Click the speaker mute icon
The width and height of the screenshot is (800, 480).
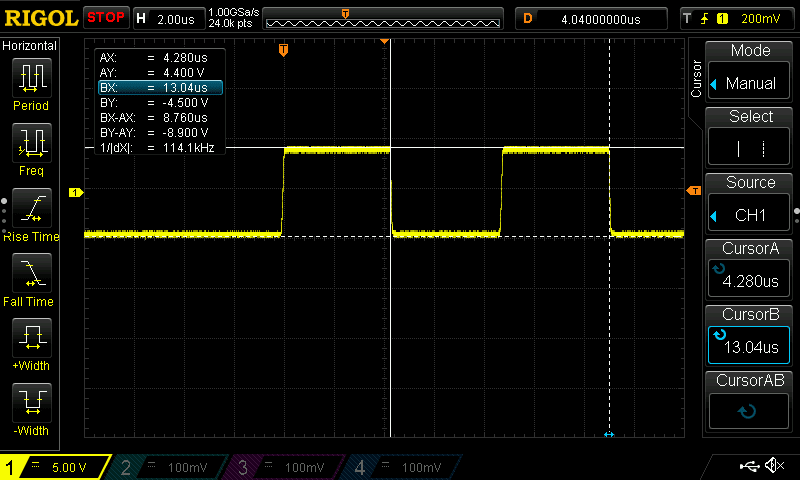click(774, 466)
